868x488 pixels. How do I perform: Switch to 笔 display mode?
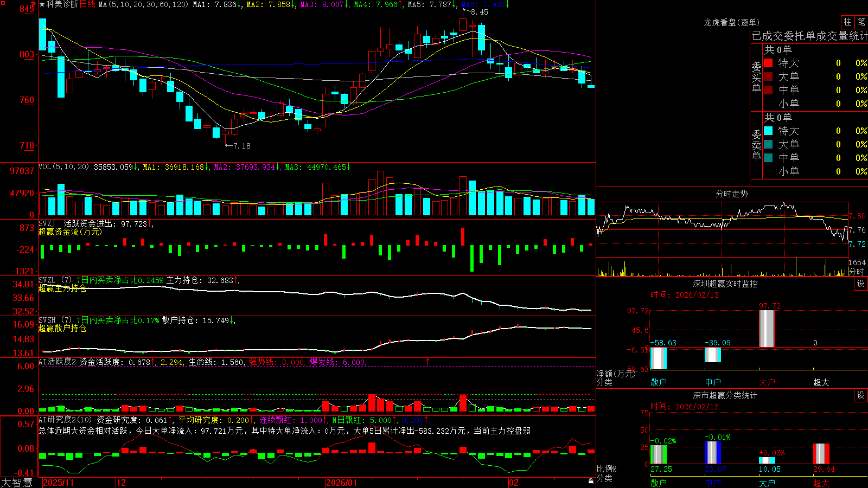tap(861, 22)
